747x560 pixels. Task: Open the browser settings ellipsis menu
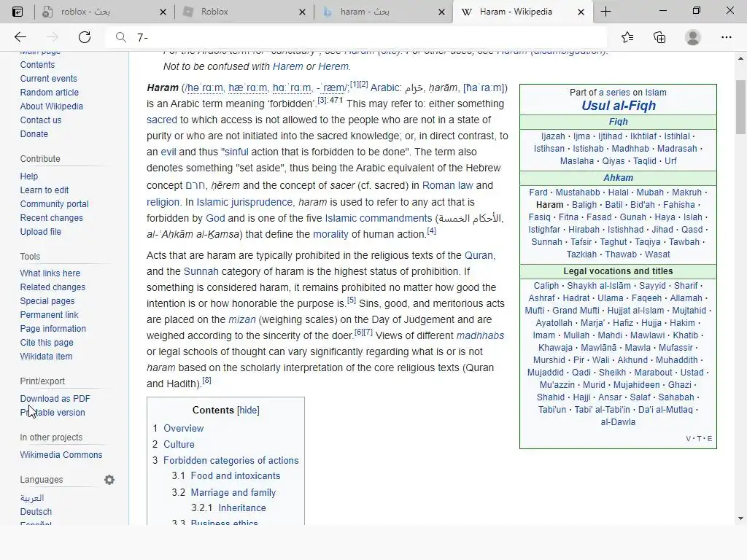coord(726,37)
